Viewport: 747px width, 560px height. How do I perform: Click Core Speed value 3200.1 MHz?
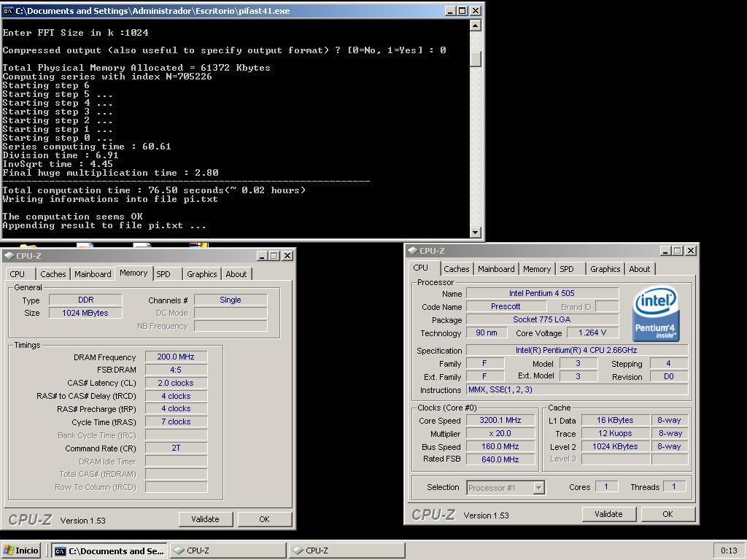pos(500,420)
